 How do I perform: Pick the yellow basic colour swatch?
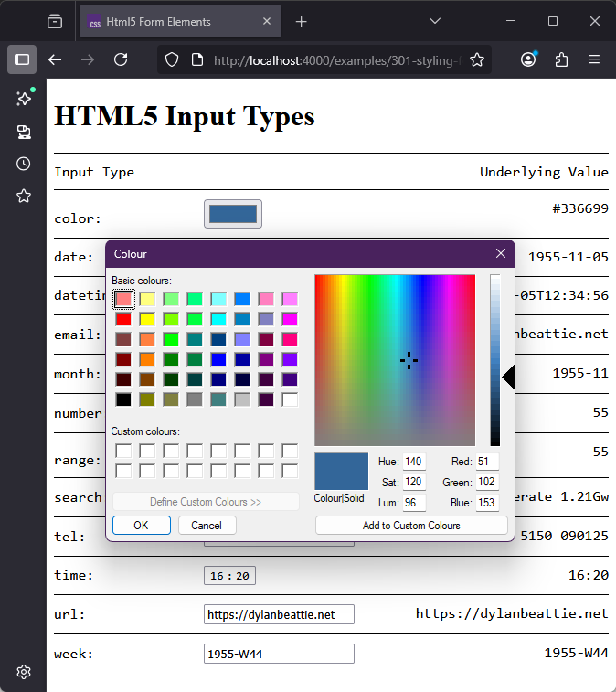click(x=147, y=319)
